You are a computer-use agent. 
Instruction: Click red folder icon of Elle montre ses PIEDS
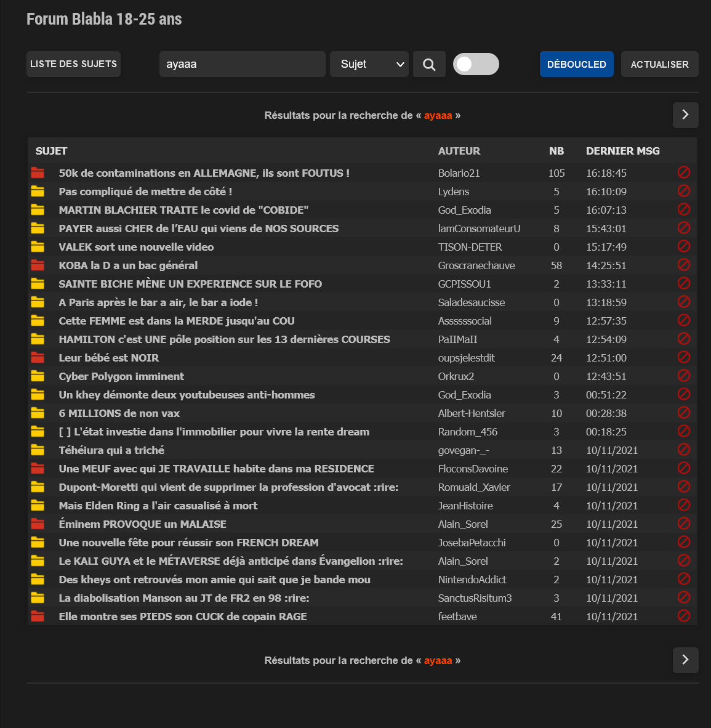38,617
